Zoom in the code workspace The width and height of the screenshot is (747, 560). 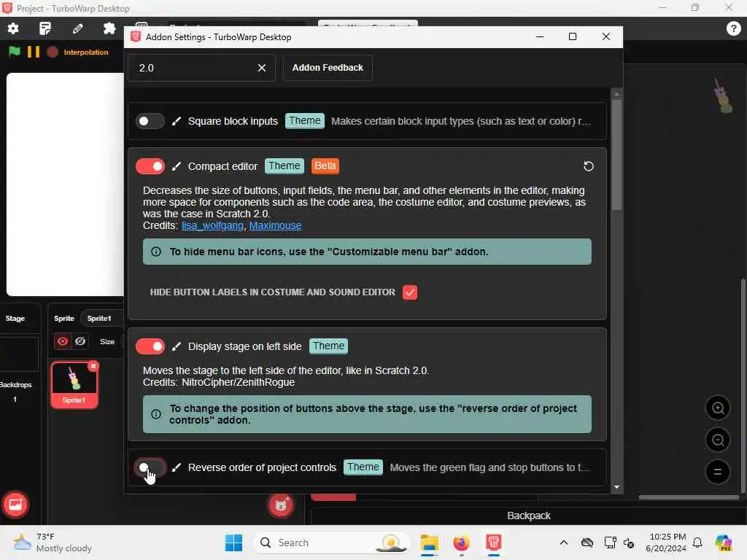pos(718,408)
